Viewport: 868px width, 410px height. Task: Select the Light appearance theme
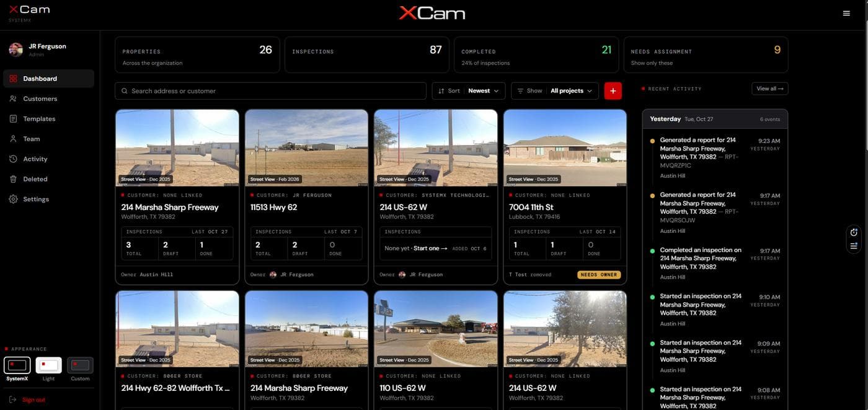coord(48,369)
